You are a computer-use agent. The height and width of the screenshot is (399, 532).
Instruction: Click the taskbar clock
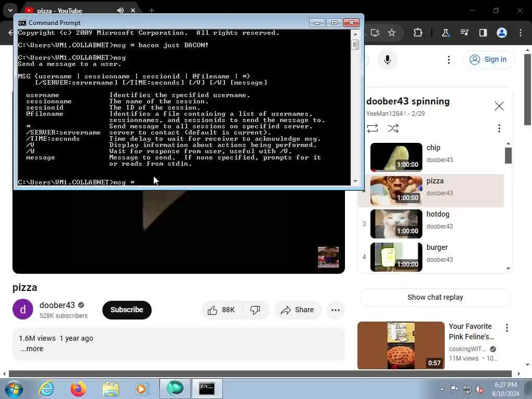pyautogui.click(x=505, y=389)
